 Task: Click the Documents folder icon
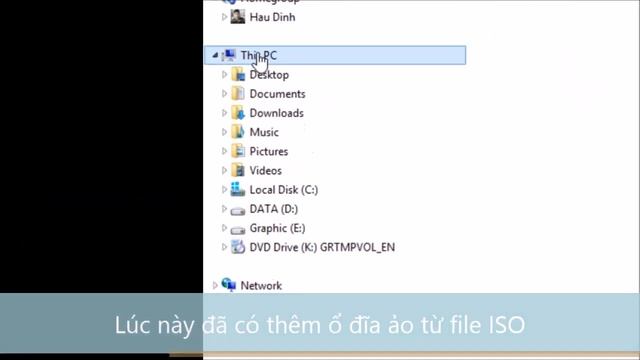[x=238, y=93]
